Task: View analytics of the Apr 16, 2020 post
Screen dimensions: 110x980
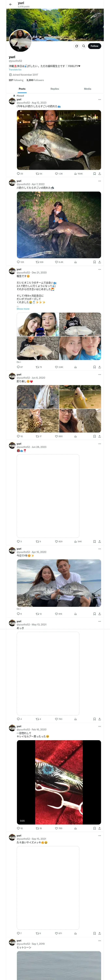Action: (75, 614)
